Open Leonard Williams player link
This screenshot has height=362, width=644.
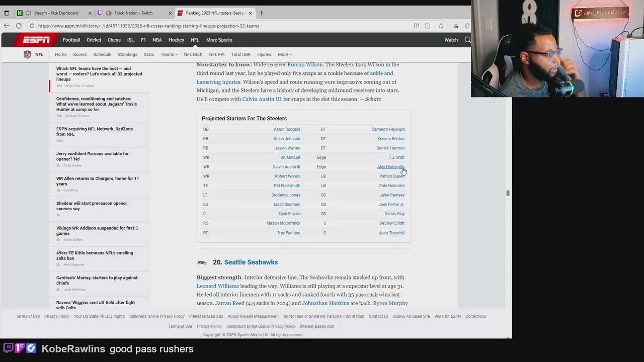[218, 286]
